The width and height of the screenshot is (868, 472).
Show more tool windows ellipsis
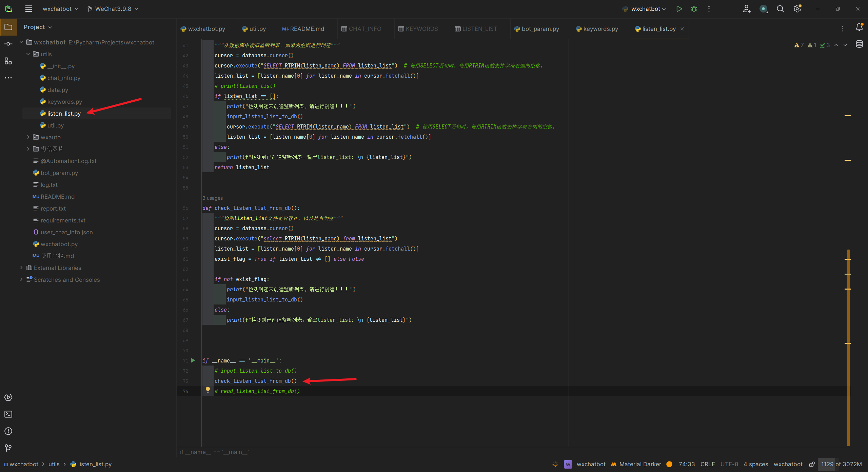point(8,78)
